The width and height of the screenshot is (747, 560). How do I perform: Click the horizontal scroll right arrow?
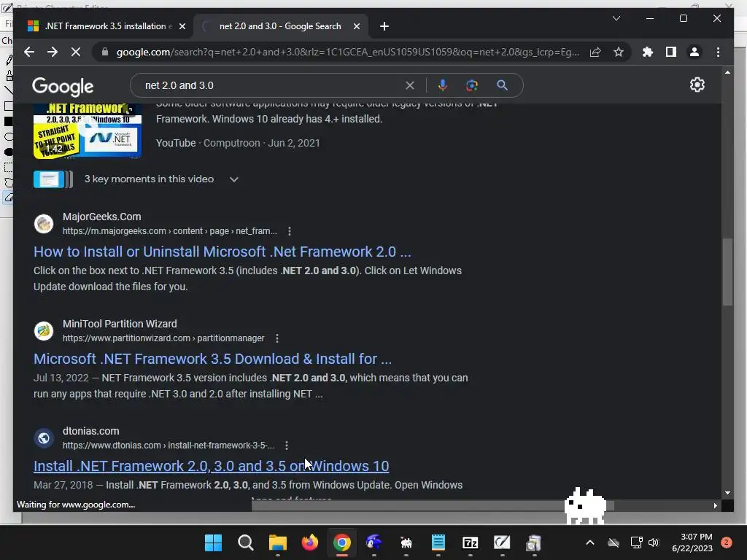point(715,505)
